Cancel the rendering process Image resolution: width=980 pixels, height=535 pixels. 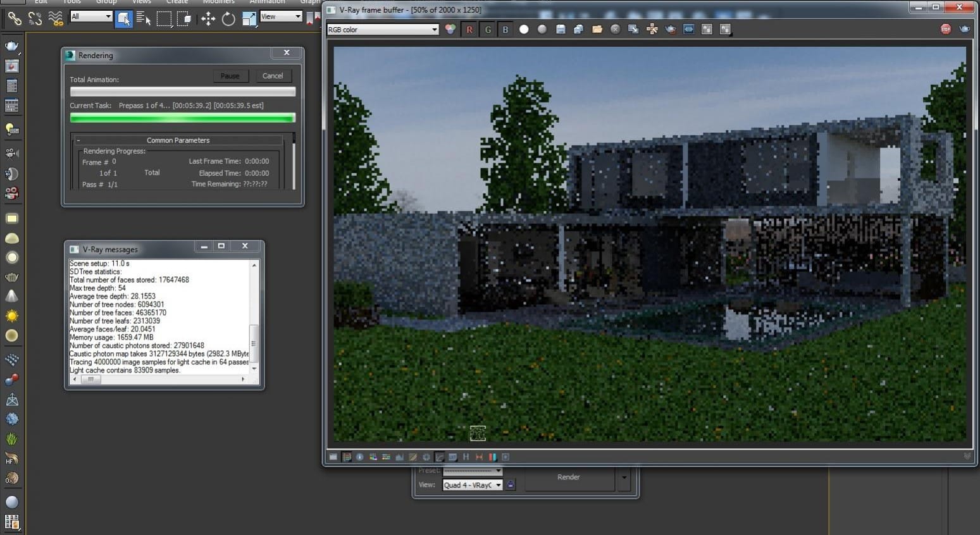[x=273, y=75]
